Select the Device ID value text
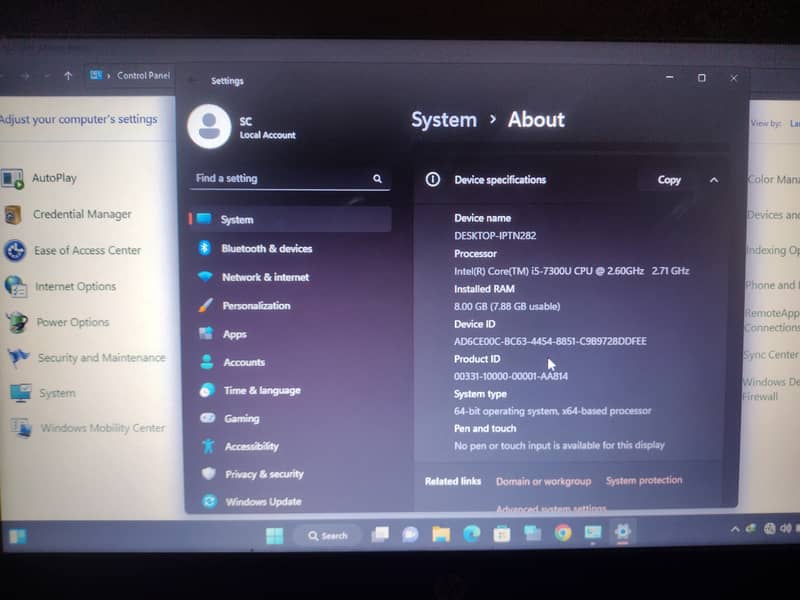The width and height of the screenshot is (800, 600). pyautogui.click(x=550, y=341)
